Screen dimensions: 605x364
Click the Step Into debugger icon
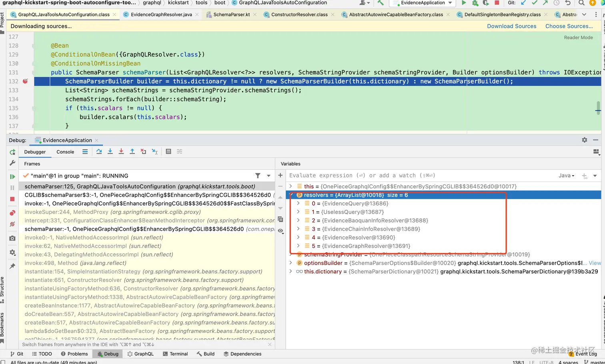[x=110, y=152]
